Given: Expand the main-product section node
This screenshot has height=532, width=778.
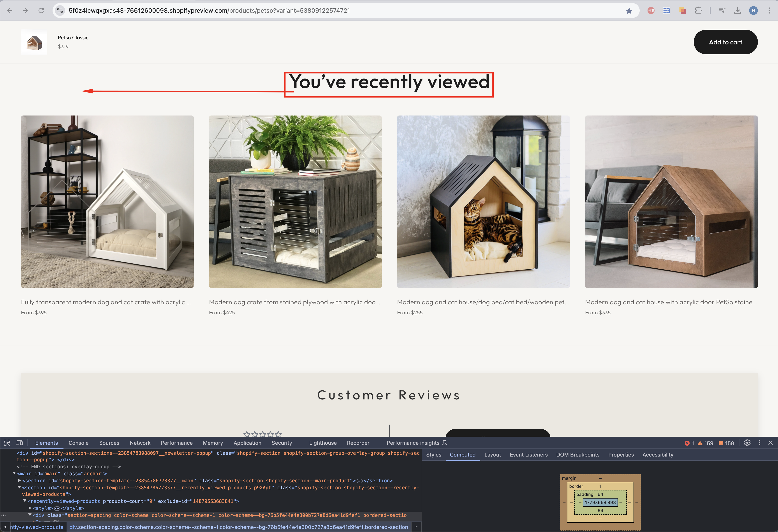Looking at the screenshot, I should (19, 480).
